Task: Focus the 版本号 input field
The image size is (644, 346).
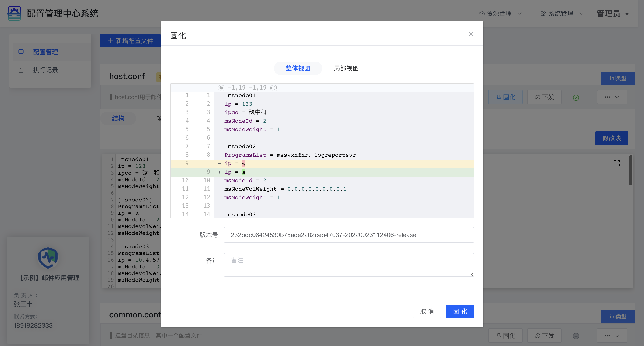Action: 349,235
